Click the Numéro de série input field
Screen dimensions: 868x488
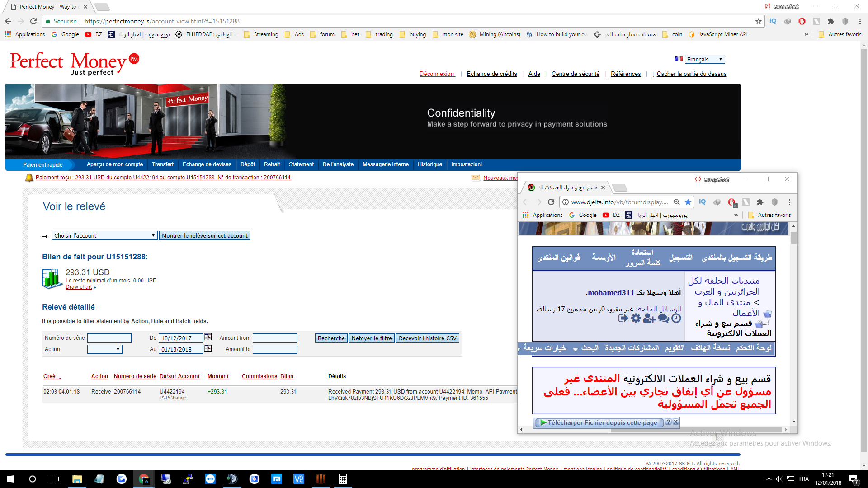tap(109, 338)
